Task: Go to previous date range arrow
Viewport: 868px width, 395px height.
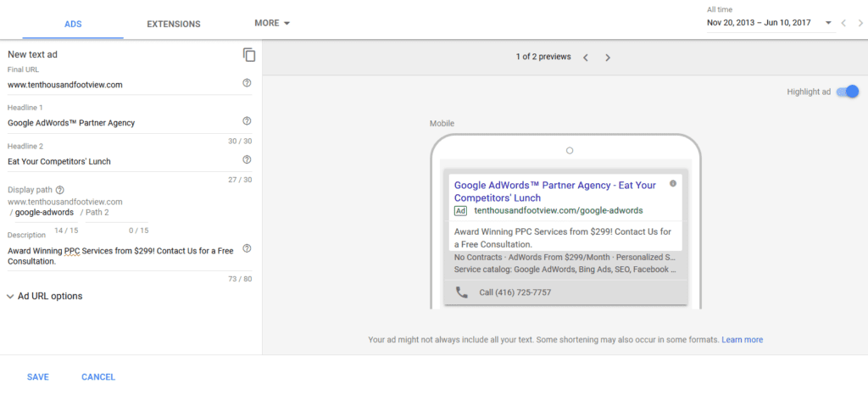Action: coord(843,23)
